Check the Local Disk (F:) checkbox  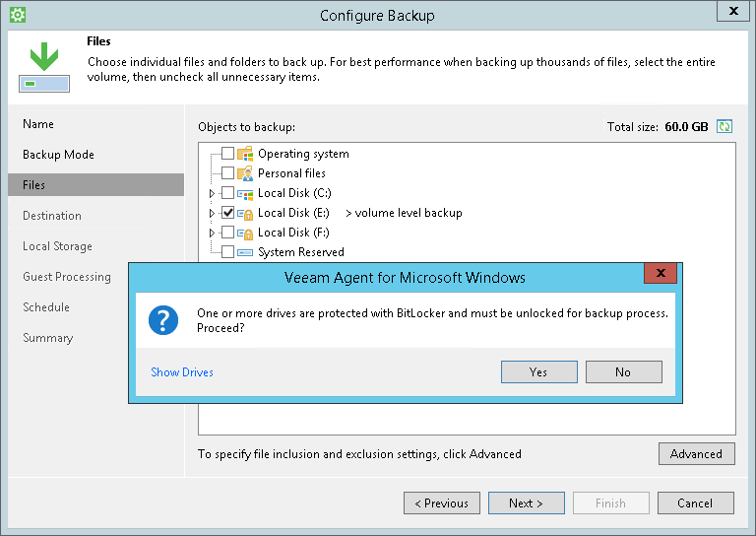pyautogui.click(x=227, y=233)
